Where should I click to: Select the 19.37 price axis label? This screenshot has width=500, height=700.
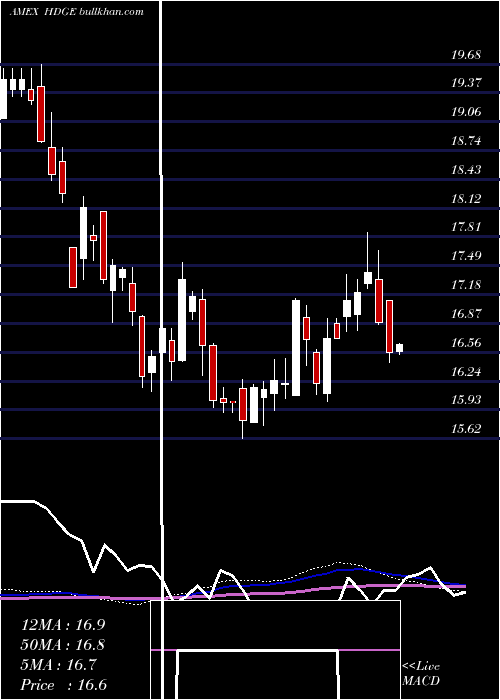pos(466,83)
